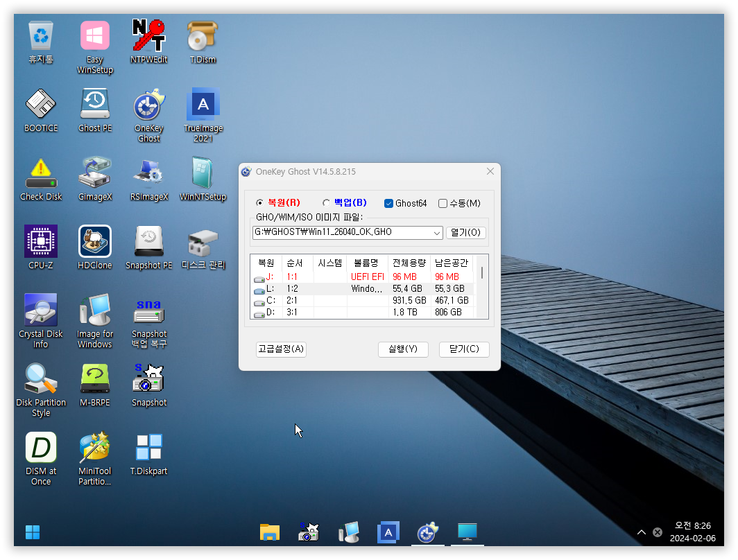Image resolution: width=738 pixels, height=560 pixels.
Task: Launch Check Disk icon
Action: pos(41,180)
